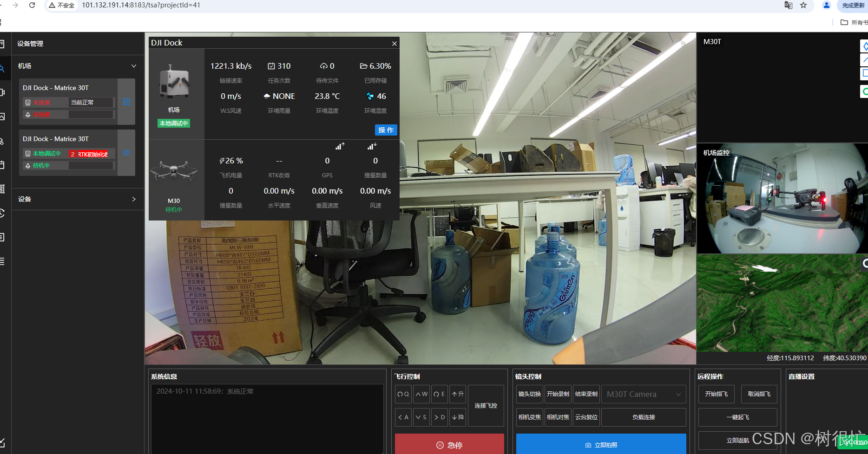
Task: Click the longitude 经度:115.893112 readout
Action: click(790, 358)
